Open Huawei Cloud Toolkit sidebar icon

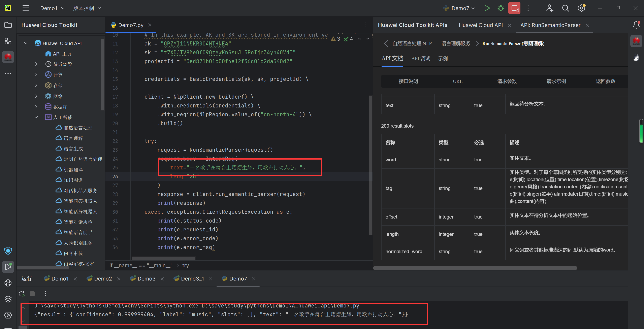pos(8,57)
